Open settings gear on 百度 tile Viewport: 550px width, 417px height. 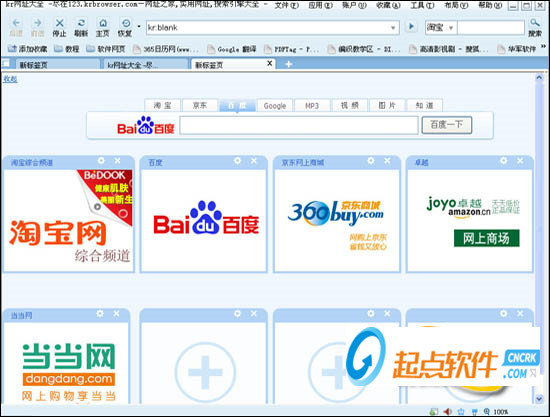[237, 161]
